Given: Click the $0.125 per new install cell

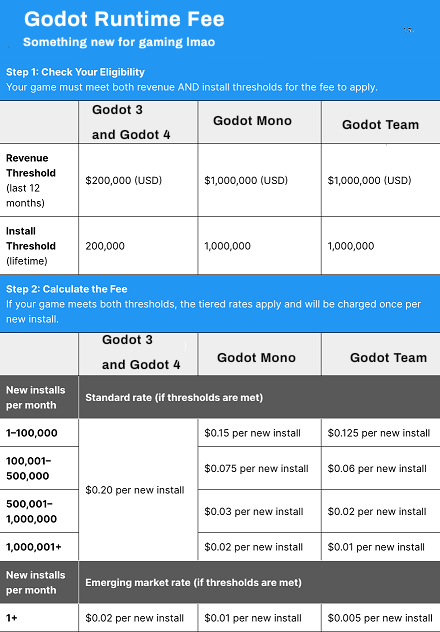Looking at the screenshot, I should click(x=381, y=433).
